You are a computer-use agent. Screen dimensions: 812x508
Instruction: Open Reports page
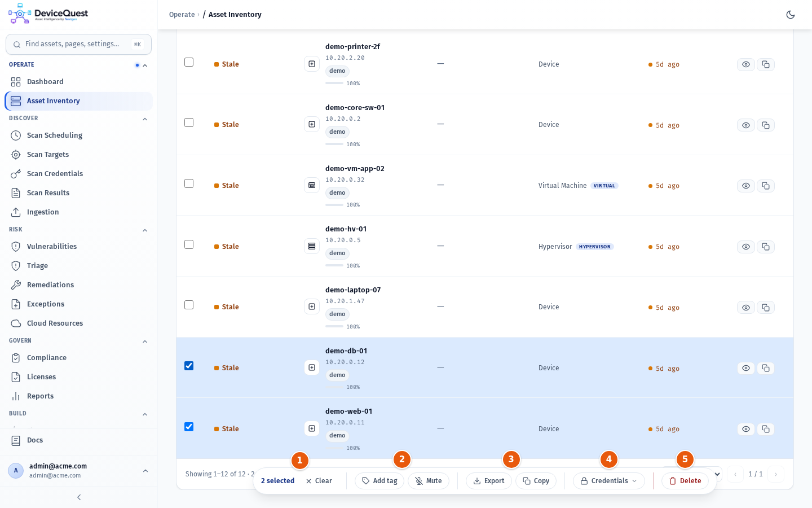point(78,396)
